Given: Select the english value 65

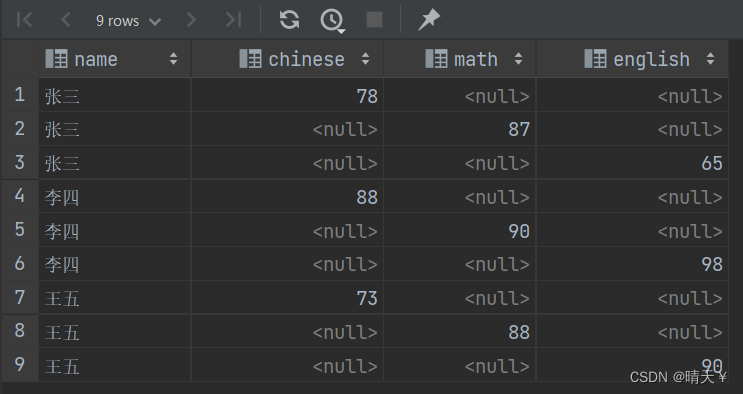Looking at the screenshot, I should (x=632, y=163).
